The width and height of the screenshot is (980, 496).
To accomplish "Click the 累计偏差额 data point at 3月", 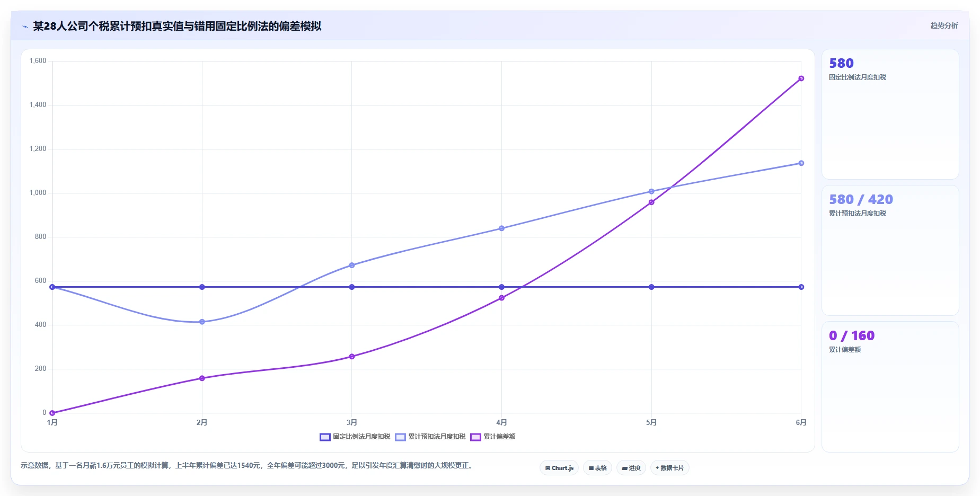I will (x=352, y=357).
